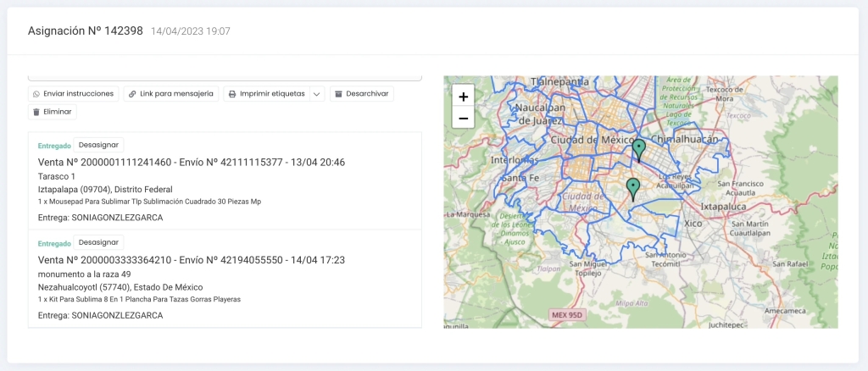Click the trash icon for Eliminar
868x371 pixels.
[x=36, y=112]
